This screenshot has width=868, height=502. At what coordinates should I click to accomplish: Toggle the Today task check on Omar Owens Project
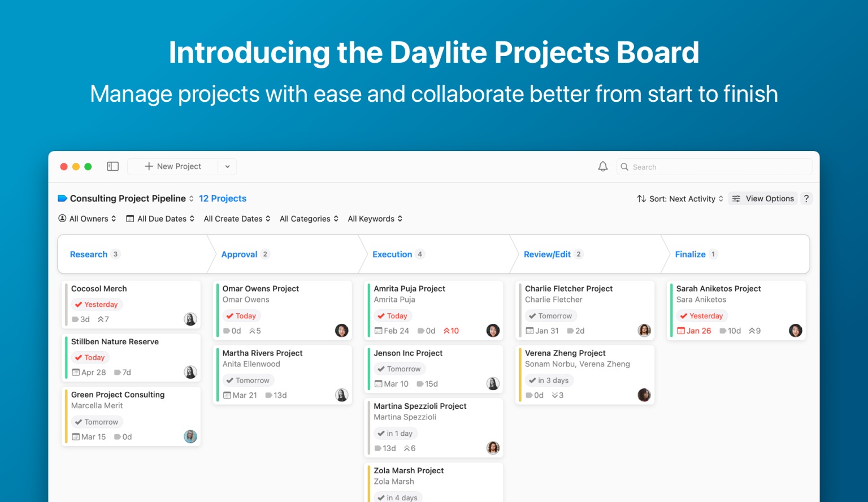[229, 316]
